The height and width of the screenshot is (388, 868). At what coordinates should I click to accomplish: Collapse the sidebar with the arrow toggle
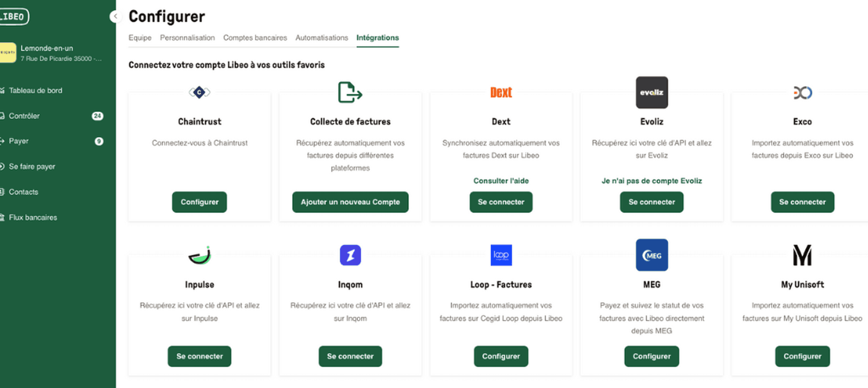[x=115, y=17]
